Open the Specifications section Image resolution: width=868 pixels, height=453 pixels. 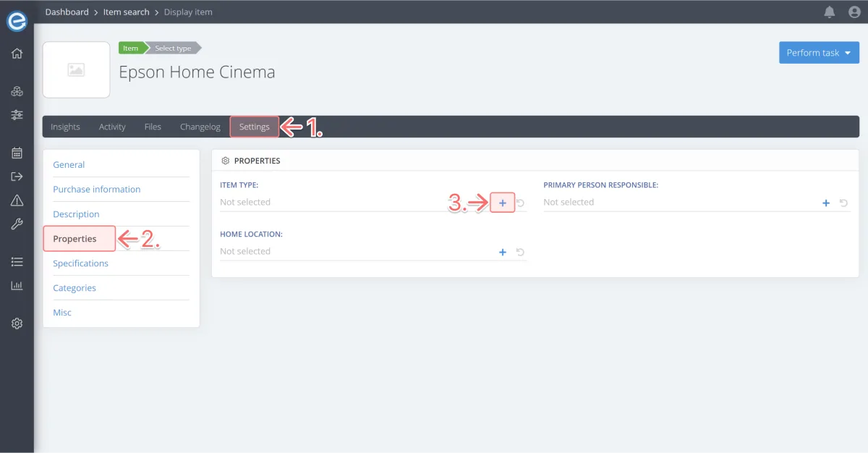80,263
